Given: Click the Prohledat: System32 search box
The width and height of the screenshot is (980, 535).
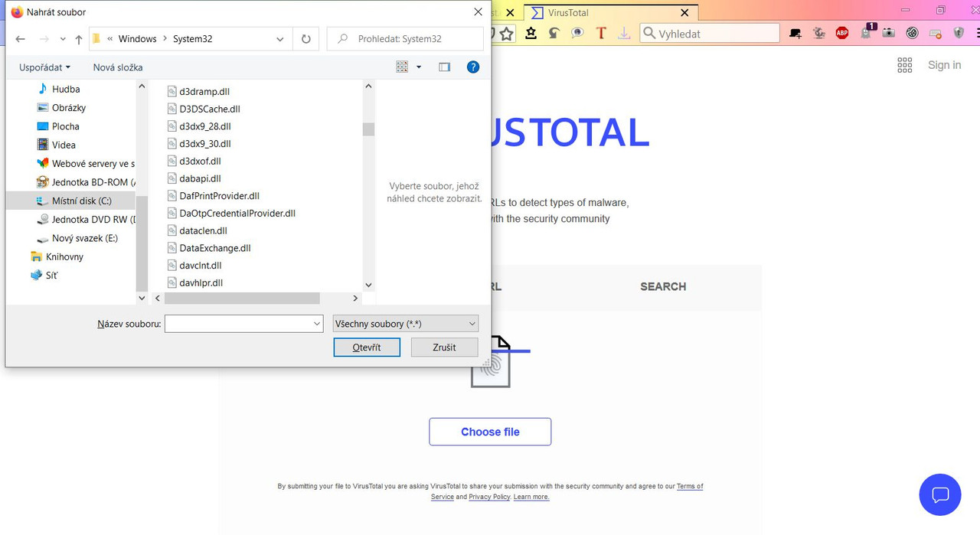Looking at the screenshot, I should pyautogui.click(x=405, y=39).
